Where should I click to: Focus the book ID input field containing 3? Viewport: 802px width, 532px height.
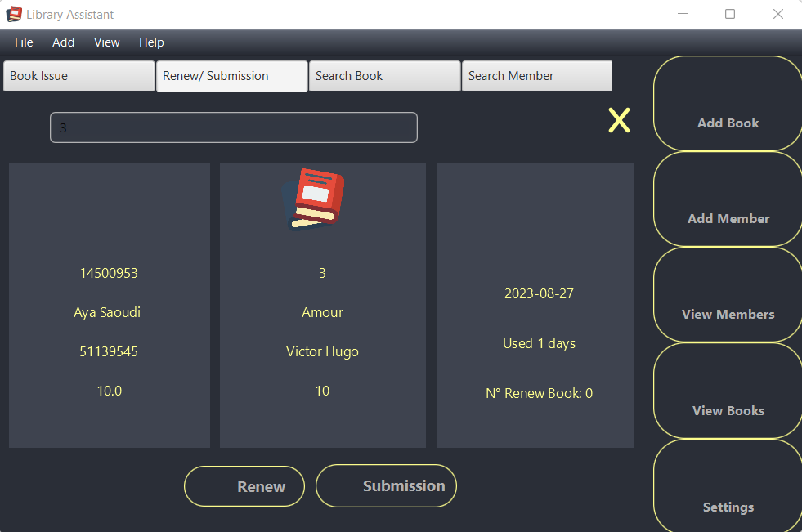click(234, 127)
